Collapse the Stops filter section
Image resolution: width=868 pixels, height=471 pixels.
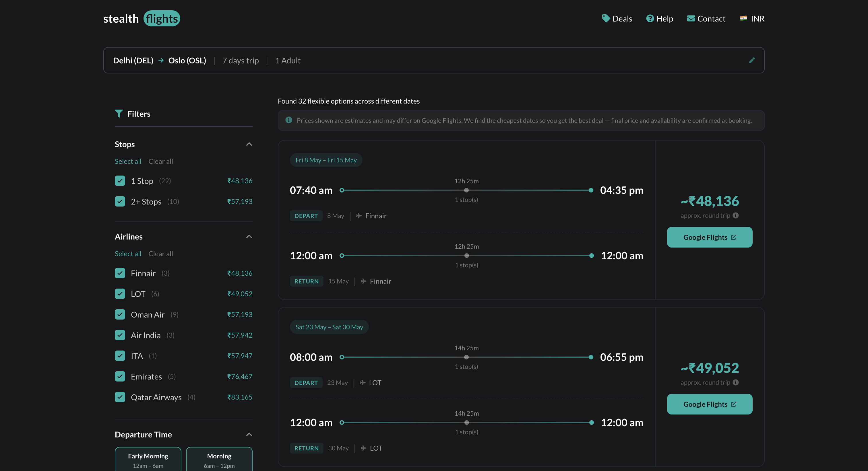249,145
